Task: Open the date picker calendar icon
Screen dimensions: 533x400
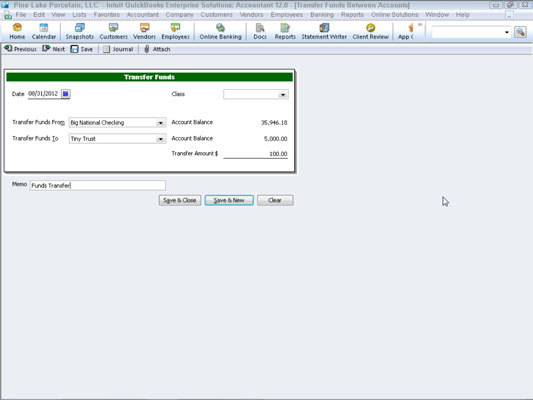Action: coord(66,94)
